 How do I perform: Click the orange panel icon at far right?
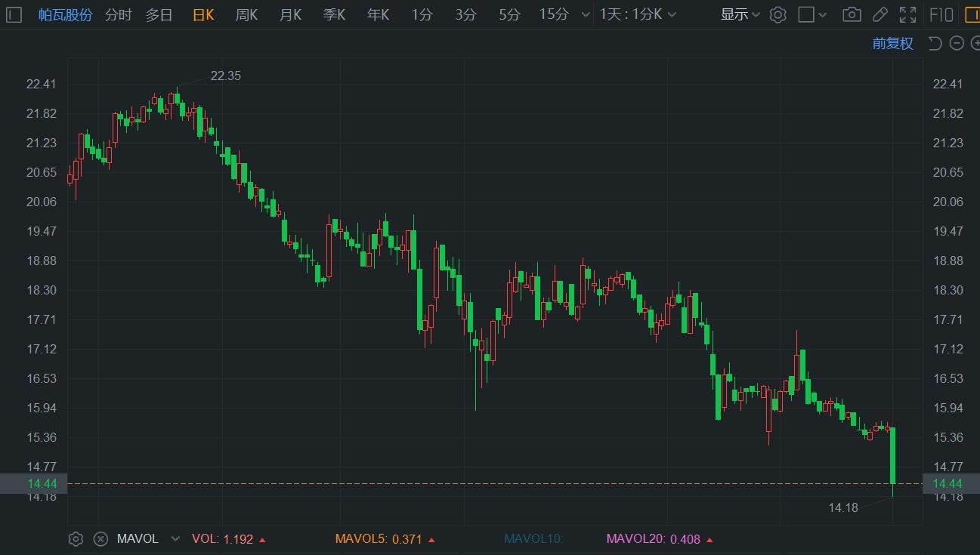[x=972, y=14]
